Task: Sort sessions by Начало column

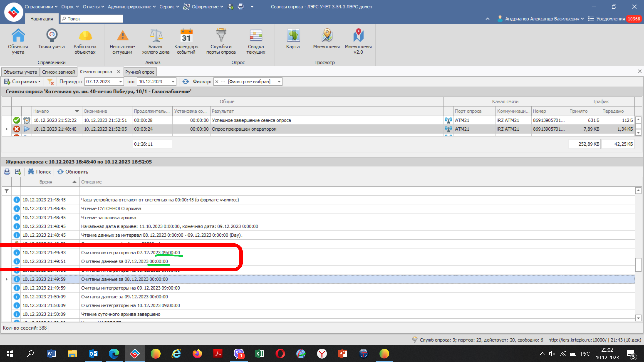Action: (56, 111)
